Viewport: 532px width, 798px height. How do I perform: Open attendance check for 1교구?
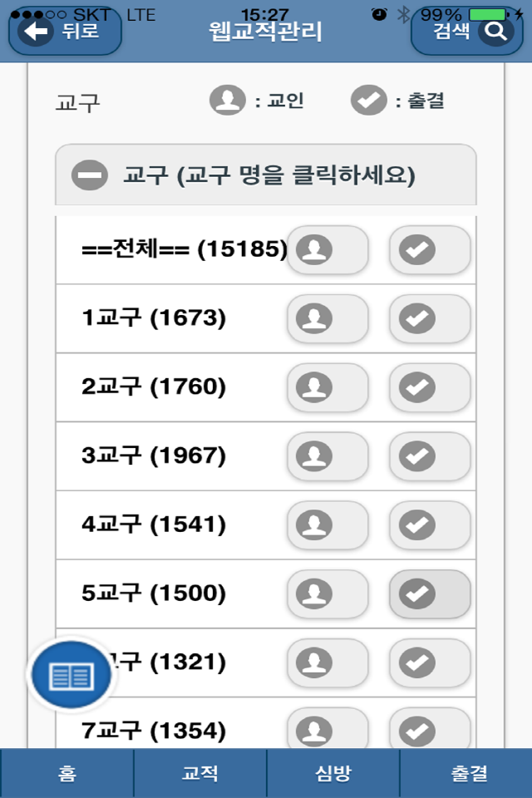pos(430,318)
